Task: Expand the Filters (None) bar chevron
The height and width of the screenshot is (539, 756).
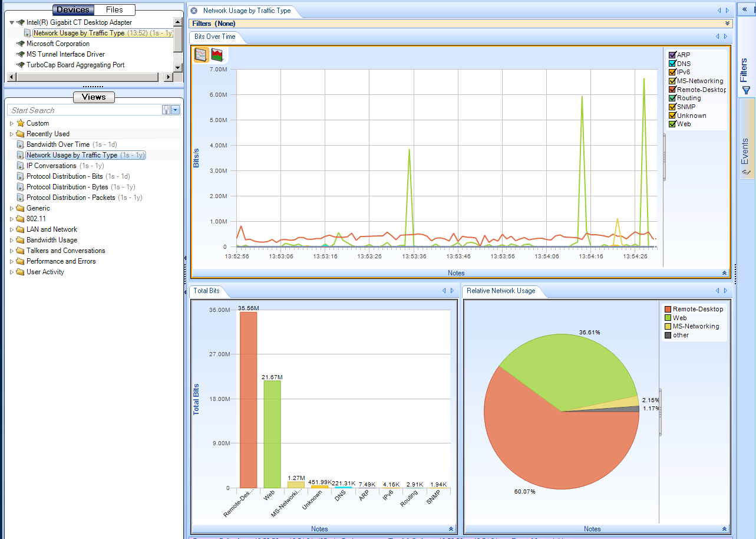Action: coord(728,24)
